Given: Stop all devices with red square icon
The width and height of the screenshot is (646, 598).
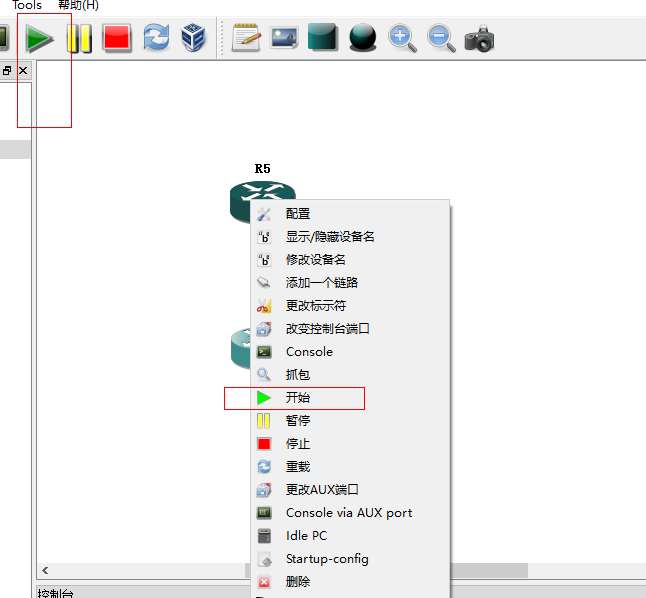Looking at the screenshot, I should [x=117, y=38].
